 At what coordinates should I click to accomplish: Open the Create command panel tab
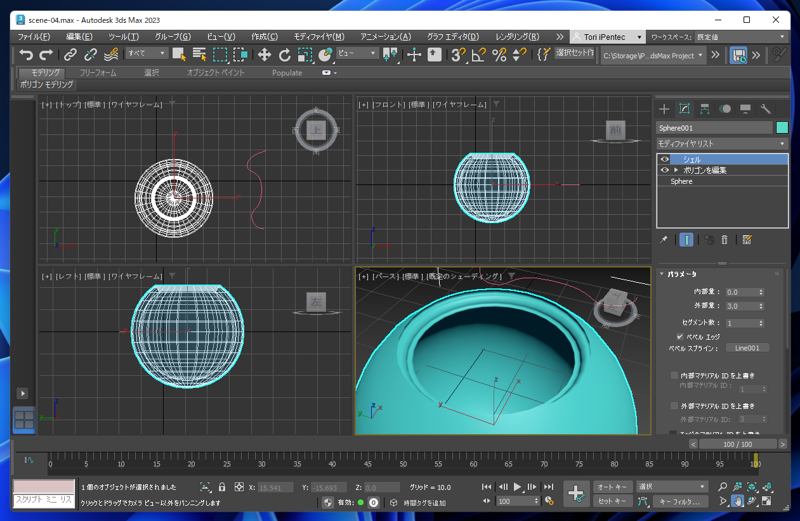(664, 109)
